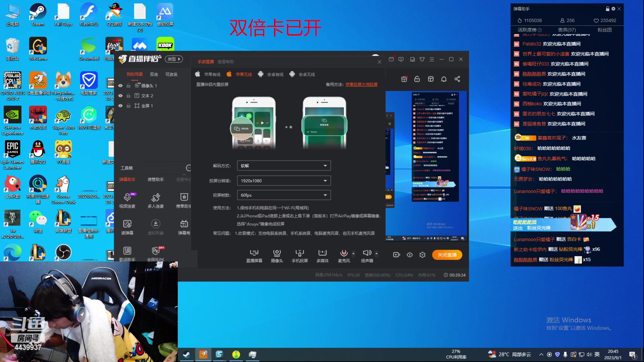Select the 安卓无线 tab
The image size is (644, 362).
pos(302,74)
